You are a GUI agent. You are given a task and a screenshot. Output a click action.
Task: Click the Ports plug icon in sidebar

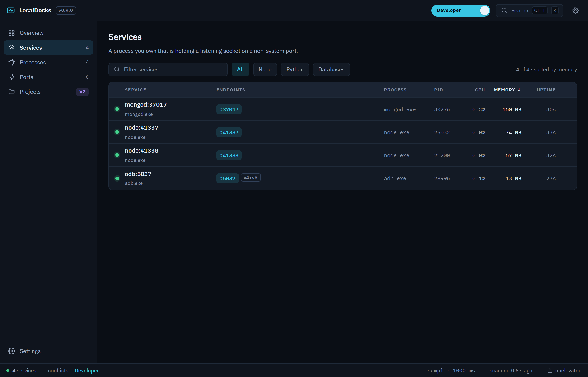click(12, 77)
